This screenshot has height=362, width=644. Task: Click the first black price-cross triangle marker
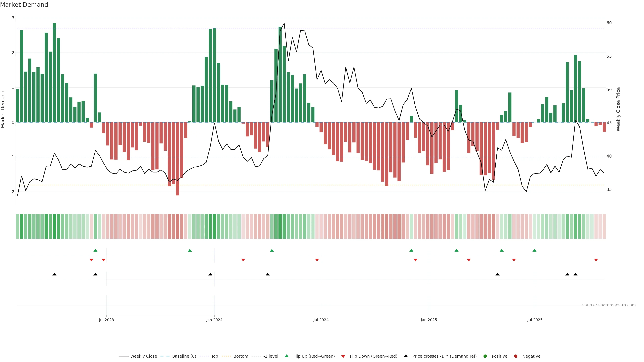click(x=54, y=274)
